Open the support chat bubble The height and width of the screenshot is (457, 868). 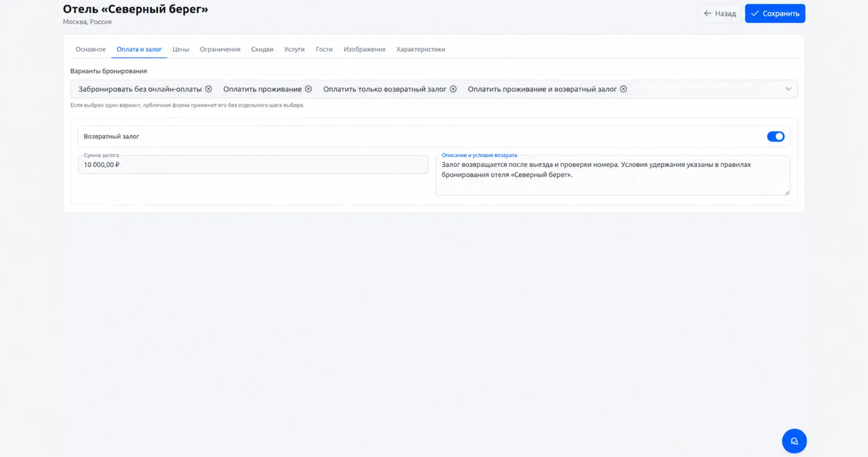click(x=794, y=441)
